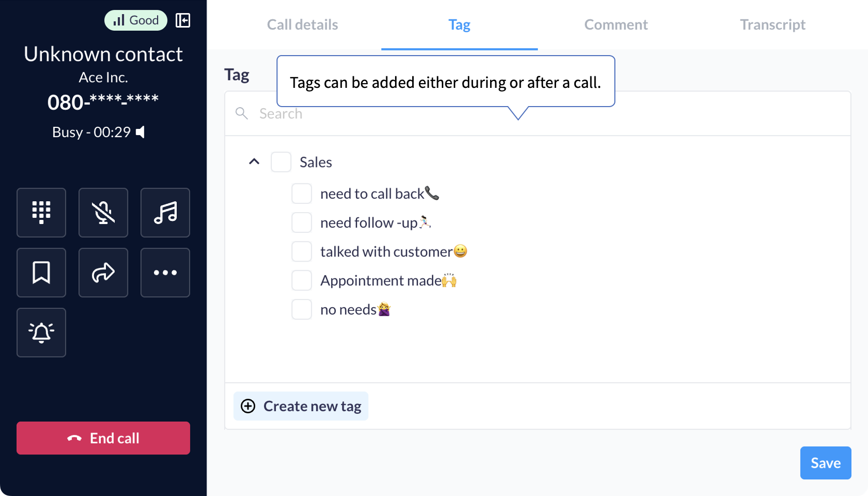Click the speaker icon next to the call timer
The width and height of the screenshot is (868, 496).
(140, 132)
